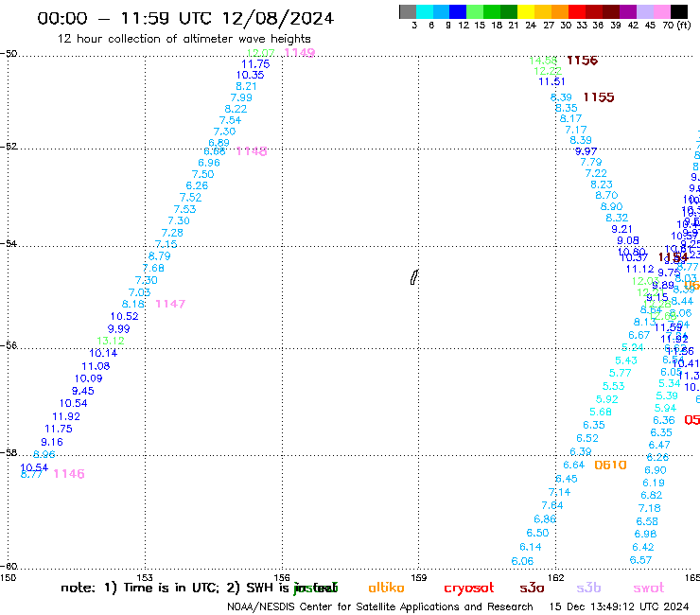Click the altika pass label '0610'
700x615 pixels.
coord(610,466)
